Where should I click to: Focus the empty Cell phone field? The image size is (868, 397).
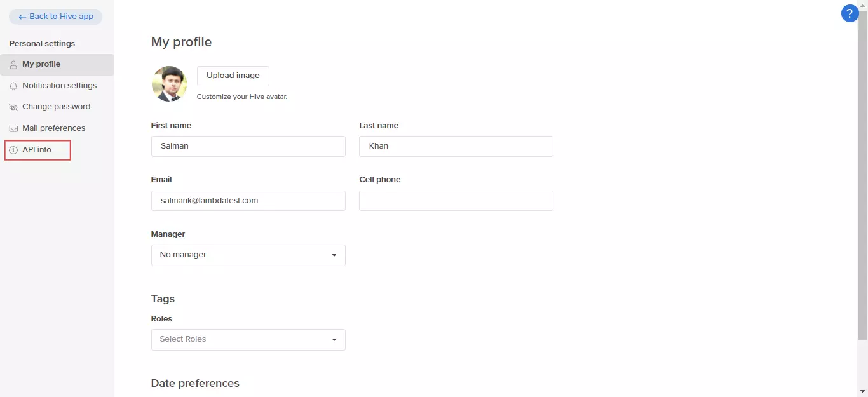click(x=456, y=201)
